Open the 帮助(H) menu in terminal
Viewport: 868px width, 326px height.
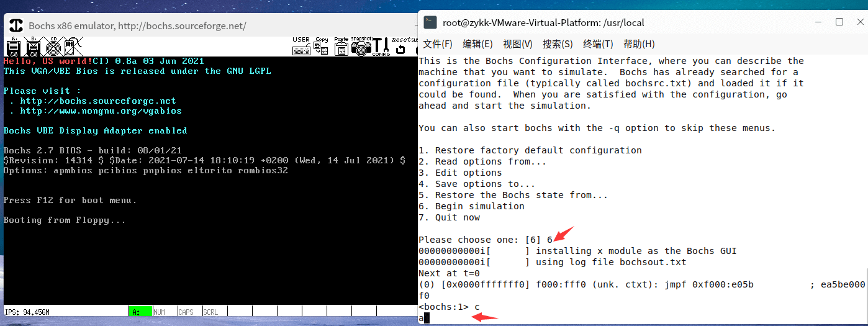pyautogui.click(x=639, y=44)
